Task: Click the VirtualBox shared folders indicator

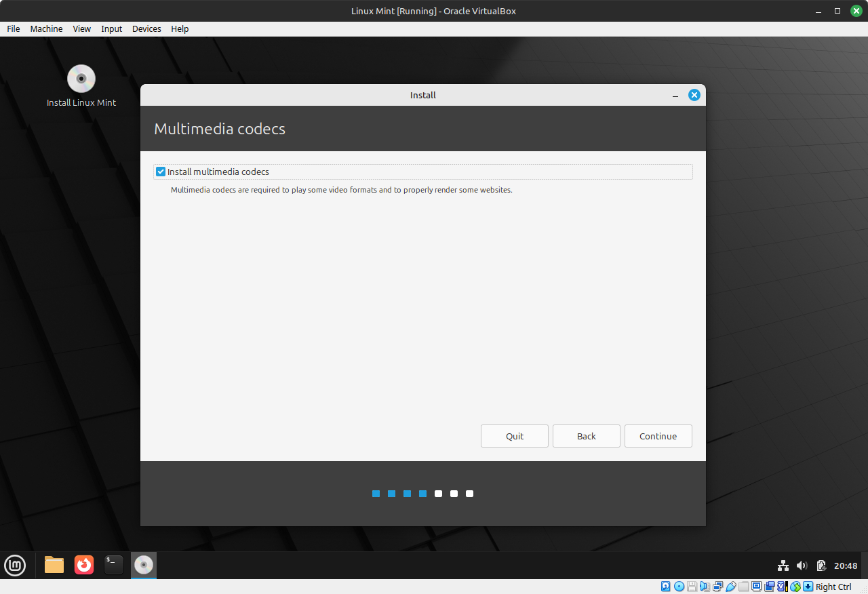Action: 743,587
